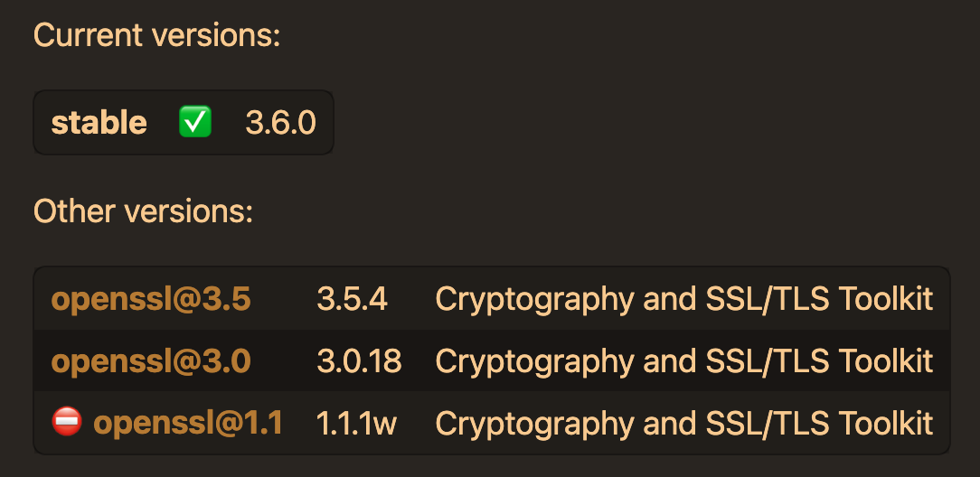This screenshot has height=477, width=980.
Task: Click the openssl@3.0 Cryptography and SSL/TLS Toolkit description
Action: pos(684,360)
